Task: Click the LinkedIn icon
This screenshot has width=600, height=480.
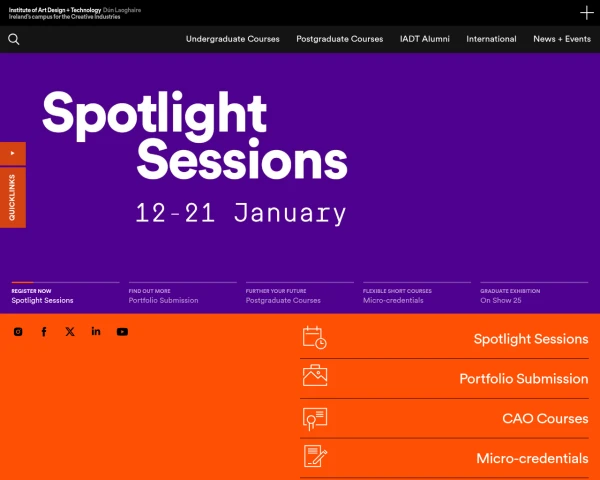Action: 96,332
